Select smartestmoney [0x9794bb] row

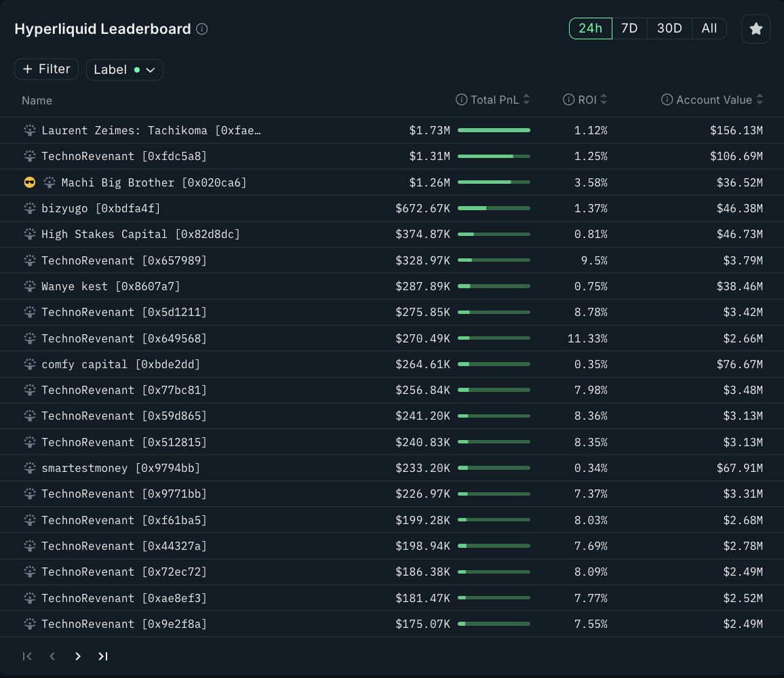point(392,468)
